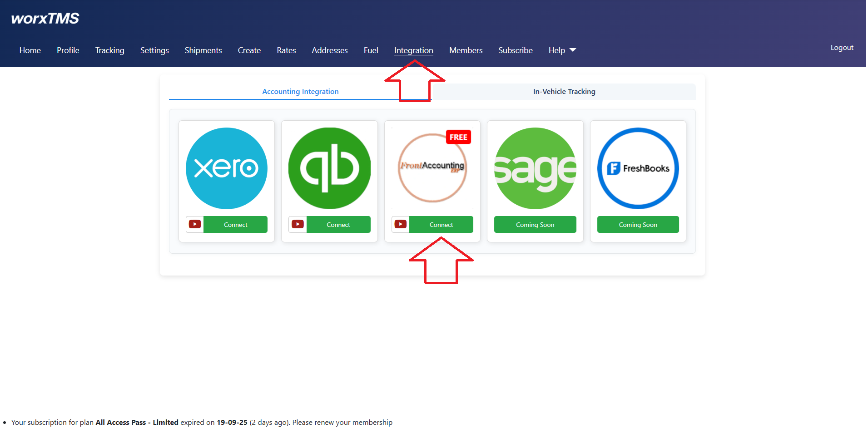Image resolution: width=868 pixels, height=433 pixels.
Task: Play the FrontAccounting YouTube video tutorial
Action: point(401,224)
